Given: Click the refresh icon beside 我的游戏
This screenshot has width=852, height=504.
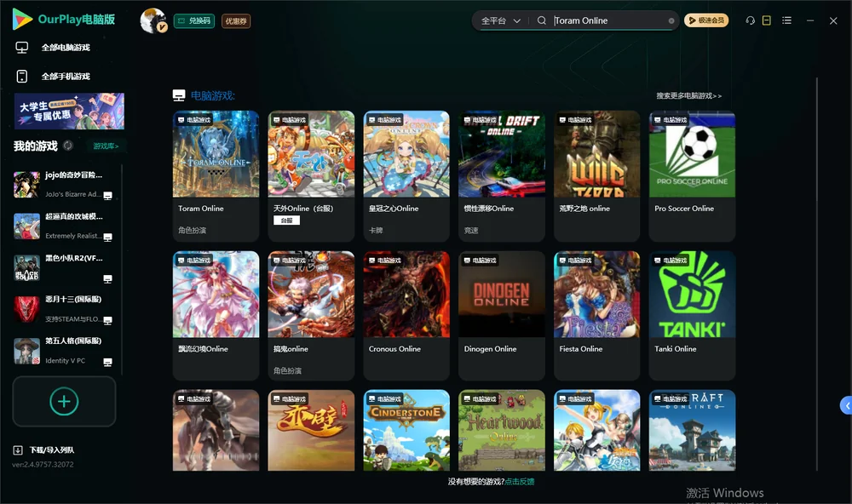Looking at the screenshot, I should pos(68,146).
